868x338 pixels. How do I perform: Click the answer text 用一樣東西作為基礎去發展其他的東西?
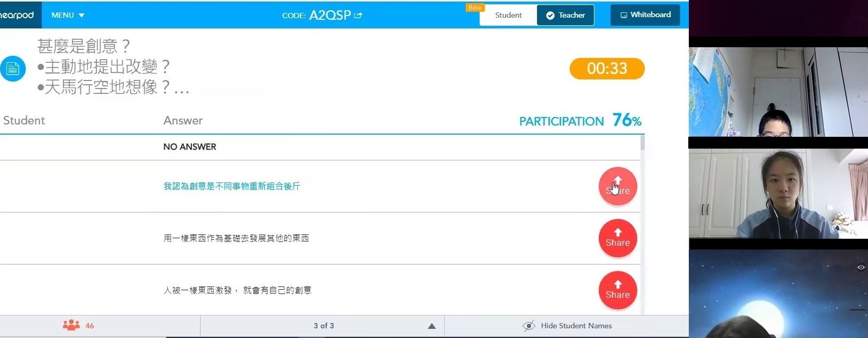(x=236, y=238)
